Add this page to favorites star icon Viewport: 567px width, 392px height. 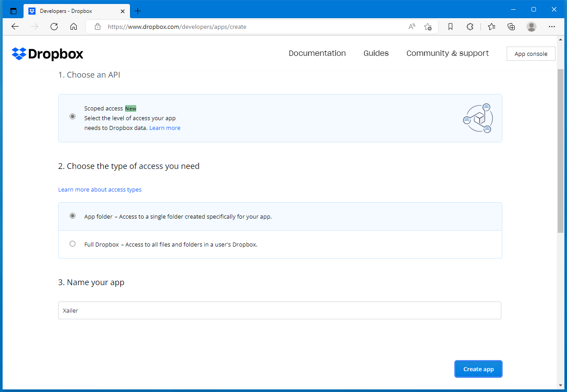[428, 27]
